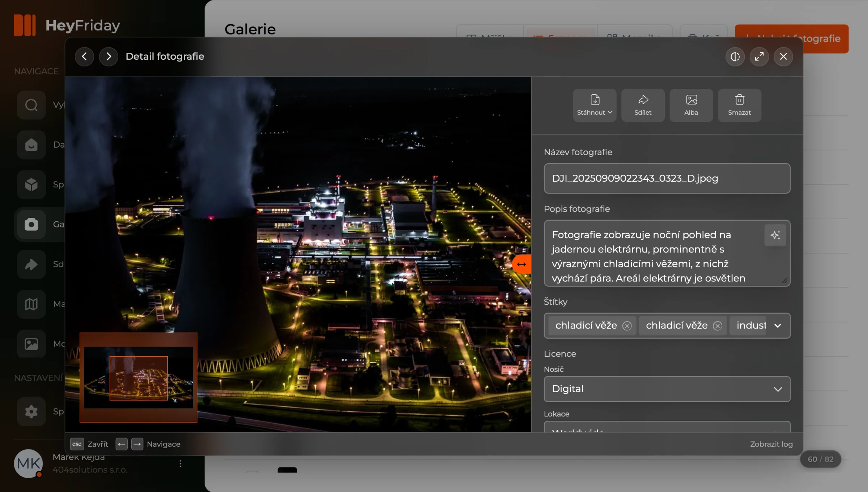Click the orange upload photos button behind the dialog
This screenshot has height=492, width=868.
[826, 39]
